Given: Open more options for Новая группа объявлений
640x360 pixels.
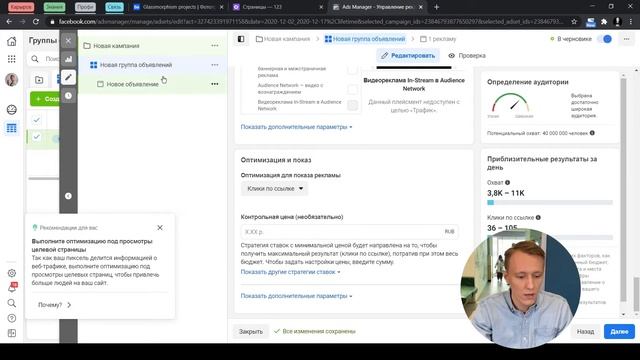Looking at the screenshot, I should tap(215, 65).
